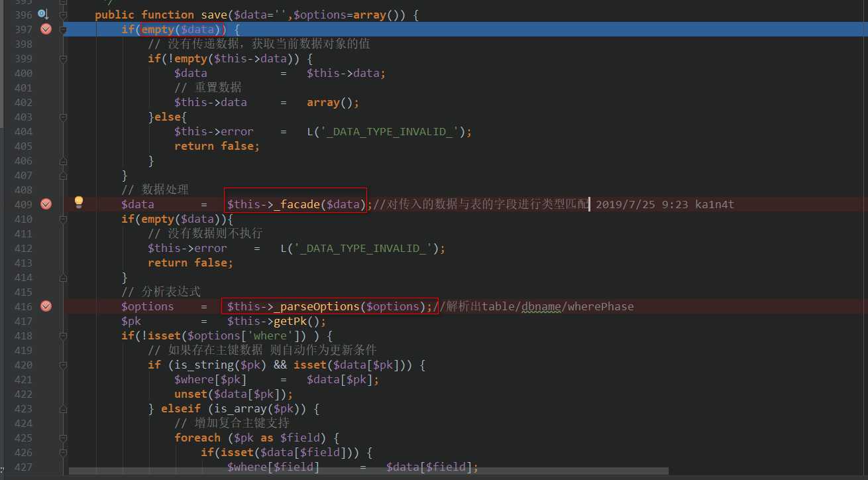Click the array() call on line 402
Screen dimensions: 868x480
pos(330,102)
